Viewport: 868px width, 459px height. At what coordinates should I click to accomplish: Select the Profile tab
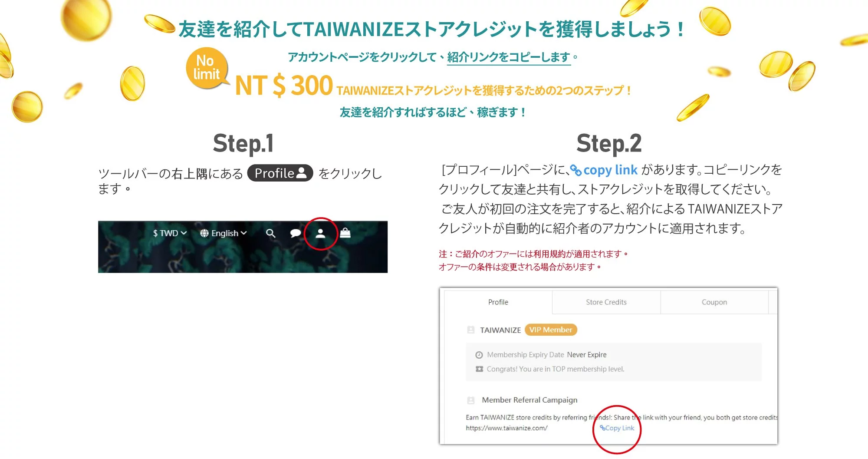point(498,302)
